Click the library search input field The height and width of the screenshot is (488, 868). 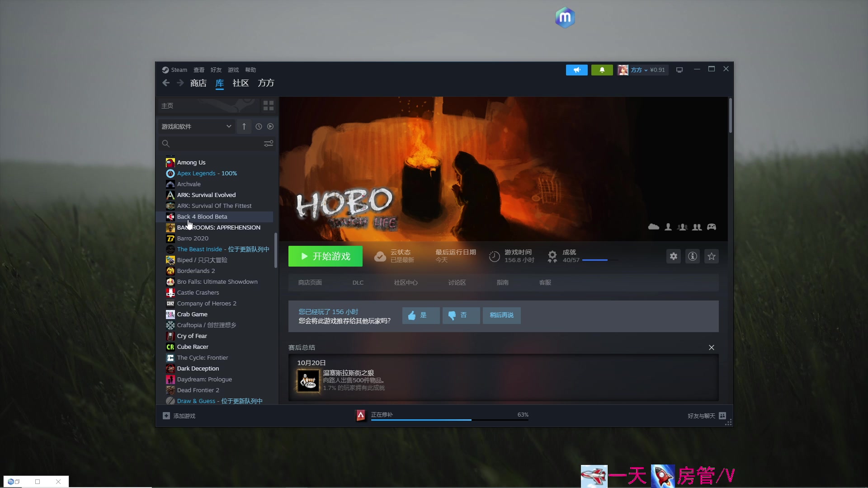(x=217, y=144)
